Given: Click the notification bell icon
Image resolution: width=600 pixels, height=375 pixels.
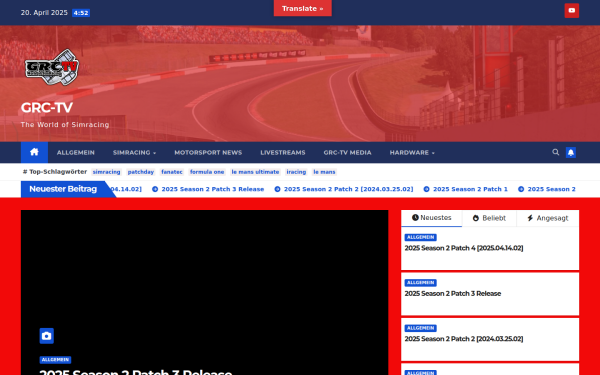Looking at the screenshot, I should coord(571,153).
